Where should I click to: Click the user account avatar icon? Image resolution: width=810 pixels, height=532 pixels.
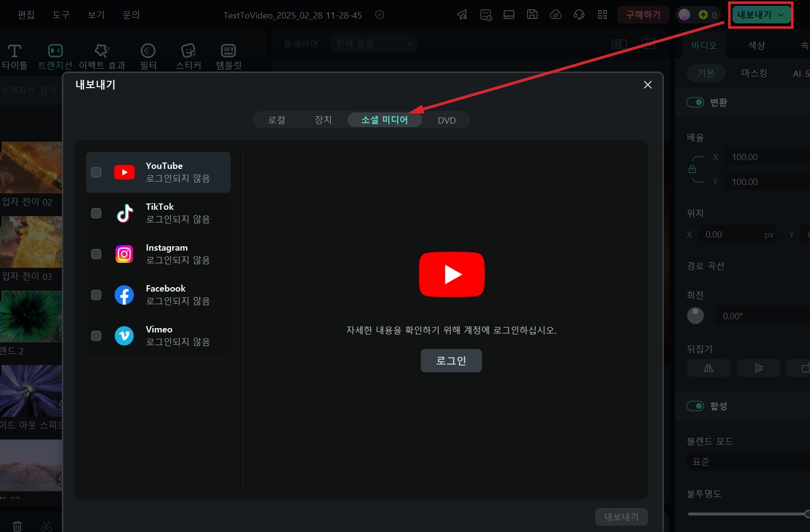coord(684,15)
